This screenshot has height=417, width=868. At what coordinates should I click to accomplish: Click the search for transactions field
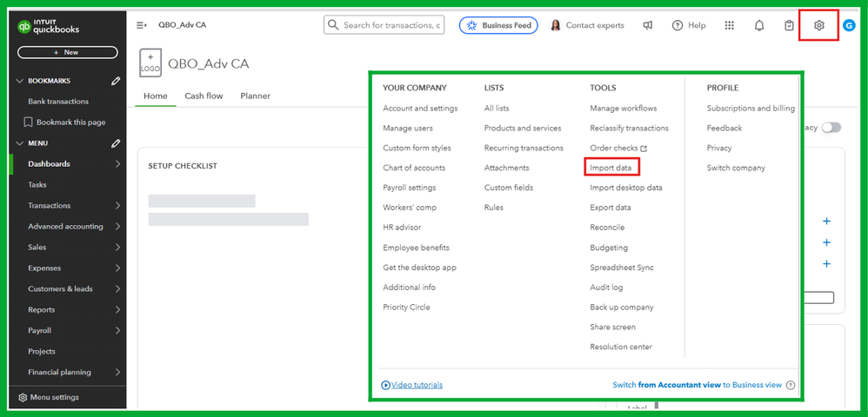pyautogui.click(x=384, y=25)
